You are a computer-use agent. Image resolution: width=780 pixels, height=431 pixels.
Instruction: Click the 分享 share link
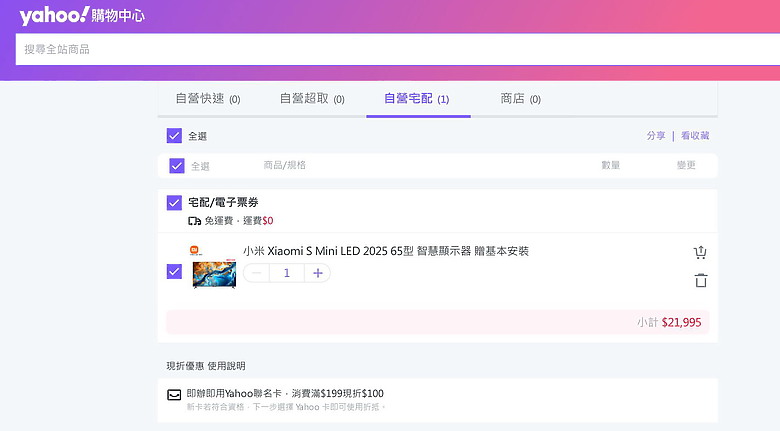click(656, 135)
